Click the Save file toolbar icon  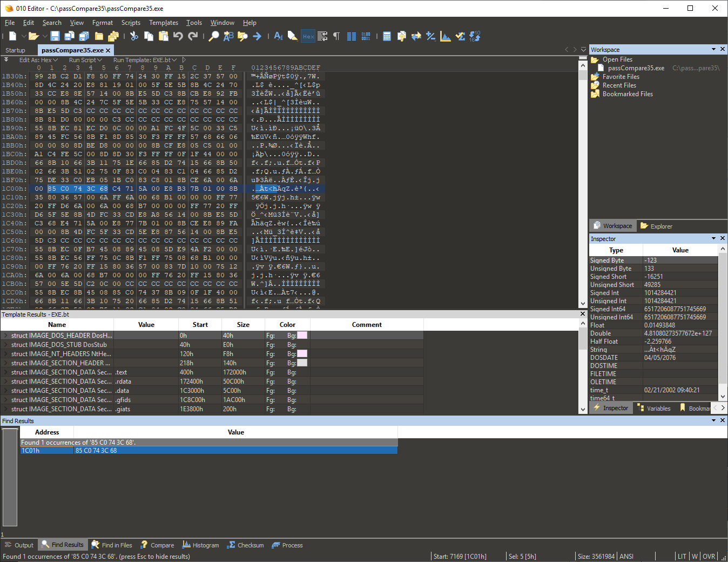tap(55, 36)
